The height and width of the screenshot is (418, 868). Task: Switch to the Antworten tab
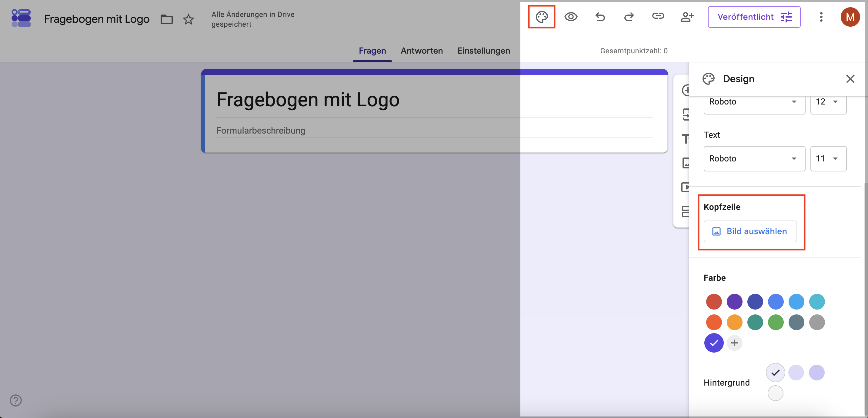click(x=422, y=51)
